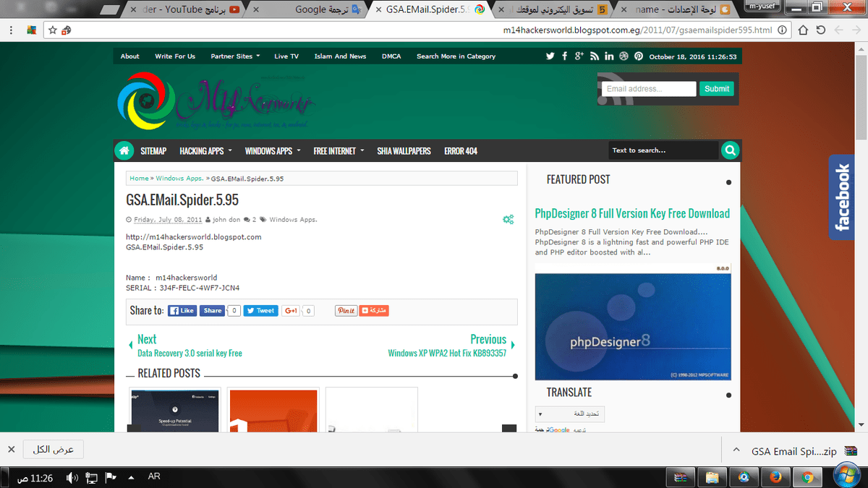868x488 pixels.
Task: Expand the Partner Sites dropdown
Action: click(x=235, y=56)
